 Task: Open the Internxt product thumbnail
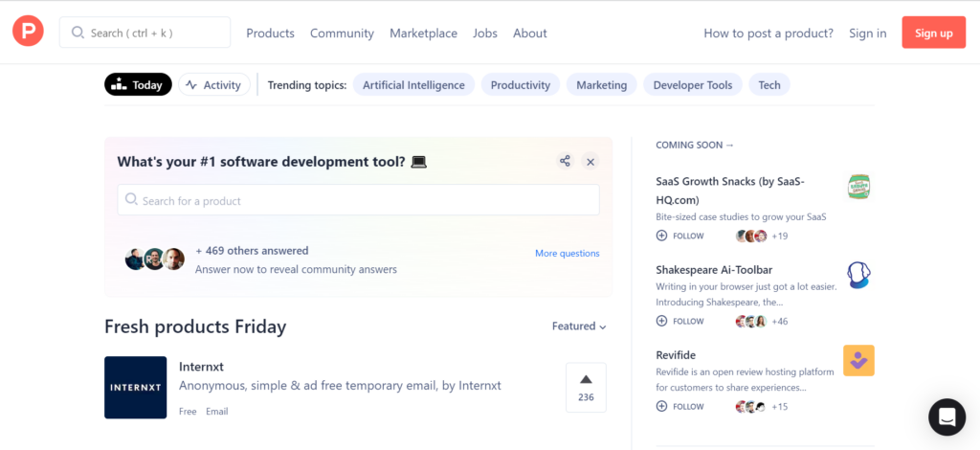pyautogui.click(x=136, y=388)
